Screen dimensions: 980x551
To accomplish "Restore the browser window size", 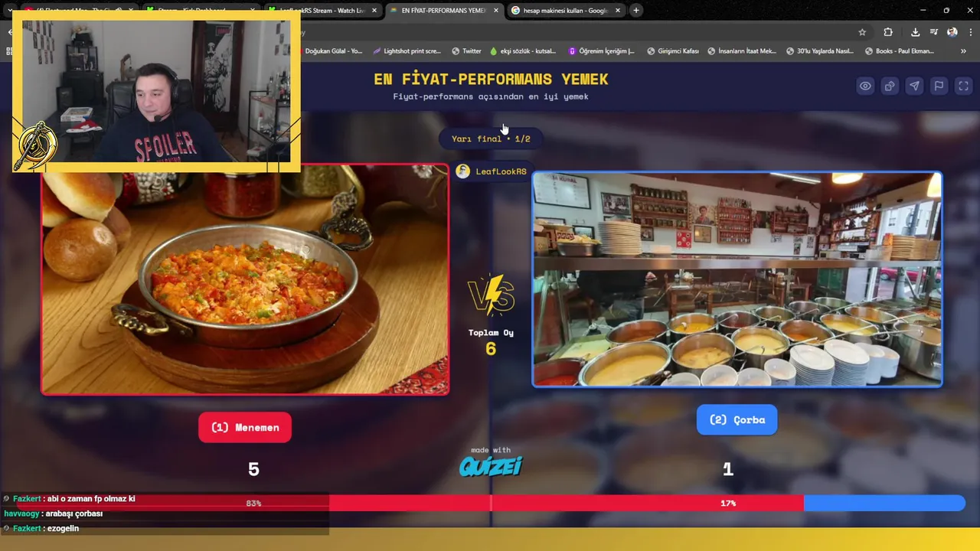I will coord(946,11).
